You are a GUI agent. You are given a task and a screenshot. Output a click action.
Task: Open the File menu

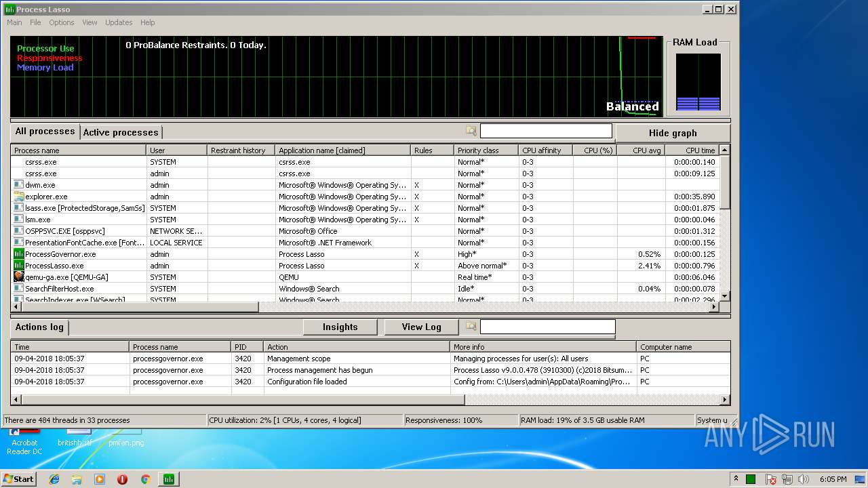click(x=35, y=22)
